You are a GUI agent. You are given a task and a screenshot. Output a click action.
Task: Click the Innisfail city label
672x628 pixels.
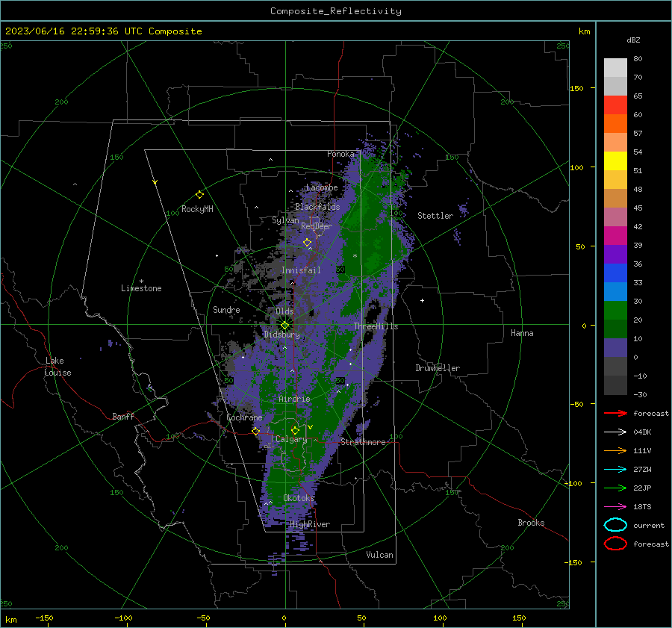pyautogui.click(x=301, y=270)
